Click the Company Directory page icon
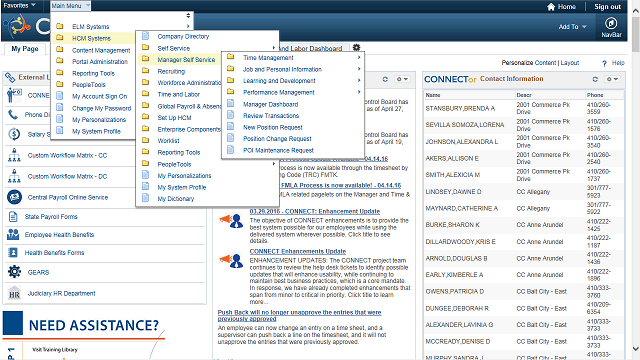This screenshot has height=360, width=640. pos(145,36)
